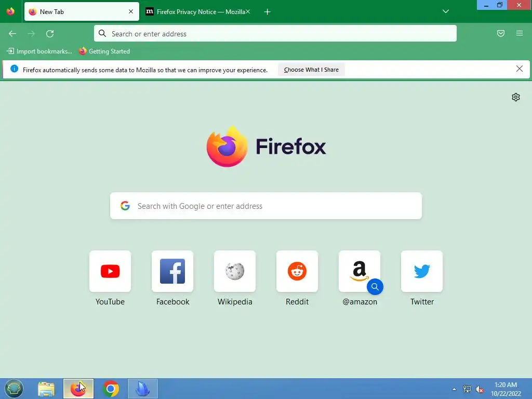
Task: Focus the Search or enter address bar
Action: coord(275,33)
